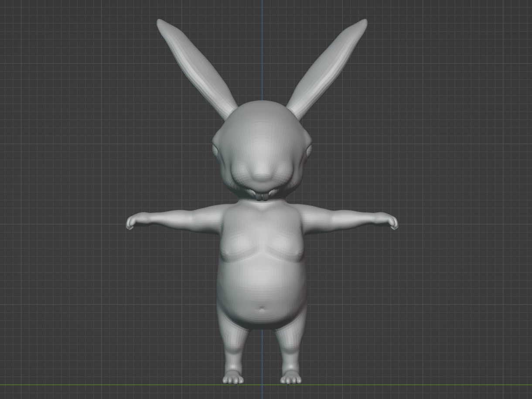The width and height of the screenshot is (532, 399).
Task: Click the rabbit's front teeth
Action: (262, 197)
